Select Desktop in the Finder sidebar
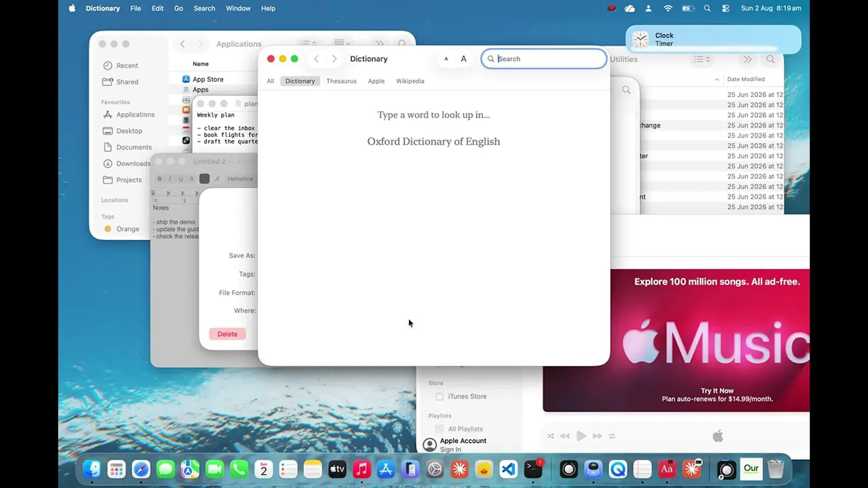The image size is (868, 488). (x=129, y=131)
